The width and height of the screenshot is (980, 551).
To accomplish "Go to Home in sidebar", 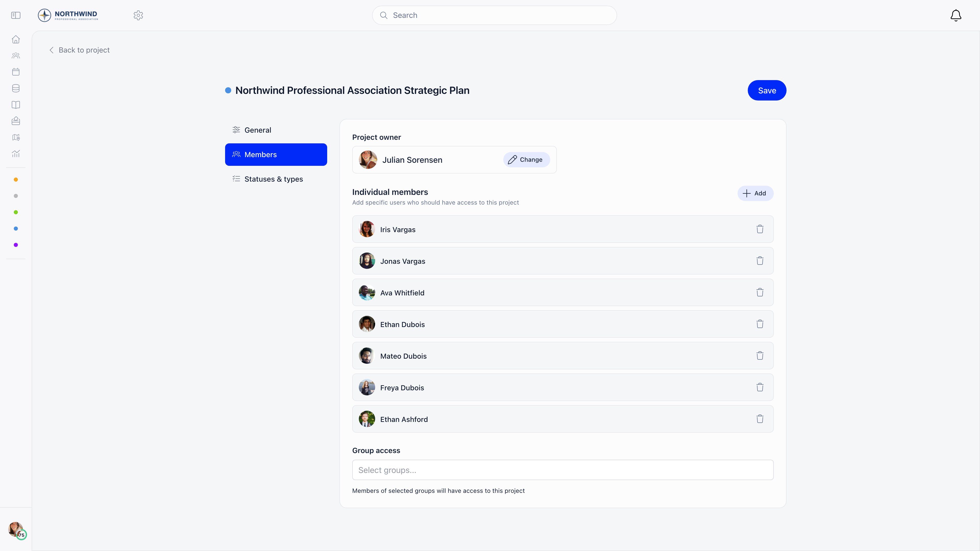I will tap(16, 39).
